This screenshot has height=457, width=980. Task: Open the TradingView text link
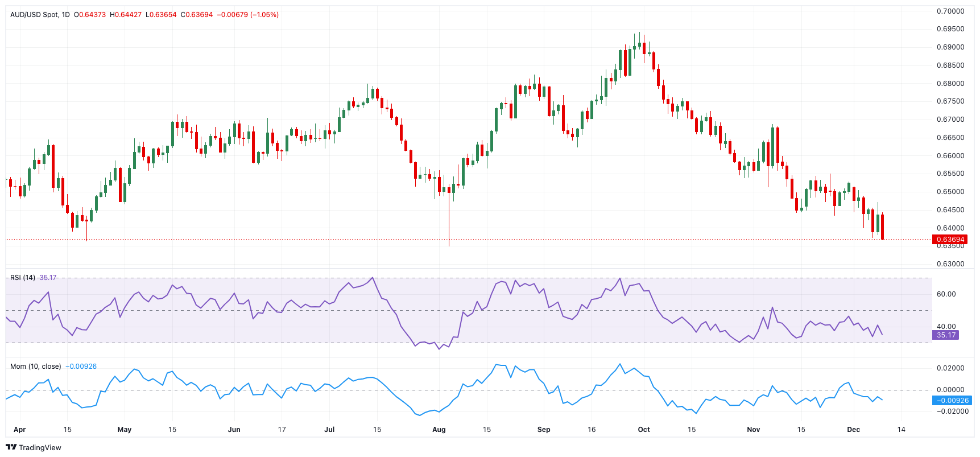pyautogui.click(x=40, y=448)
